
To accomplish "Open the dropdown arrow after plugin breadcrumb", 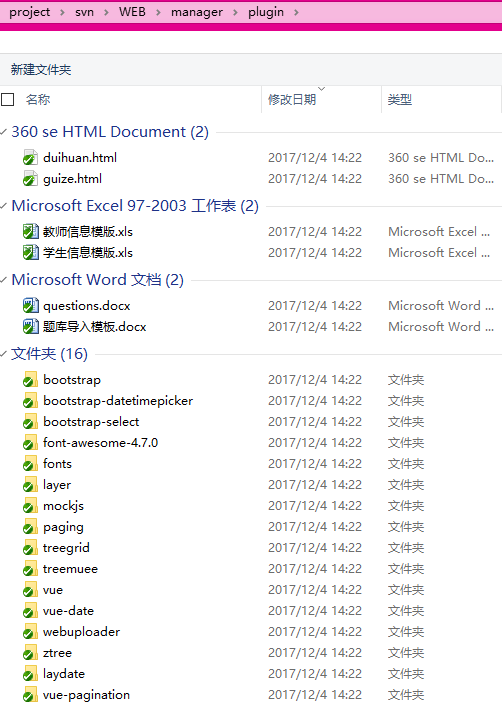I will (x=296, y=12).
